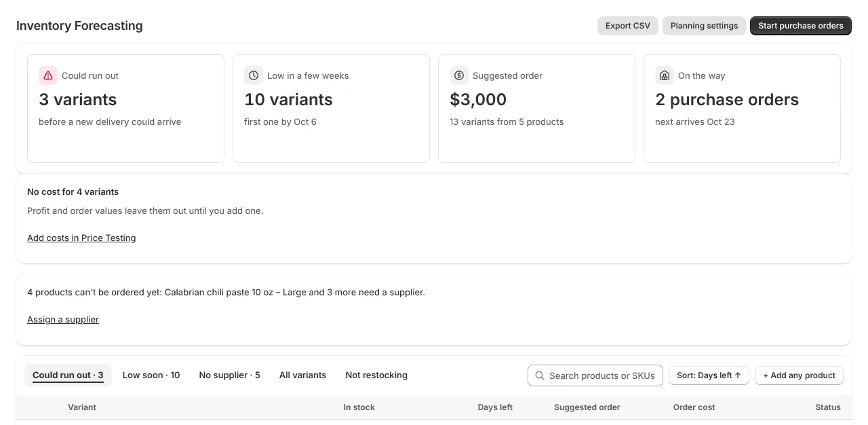Viewport: 868px width, 425px height.
Task: Click the Status column header
Action: (x=828, y=407)
